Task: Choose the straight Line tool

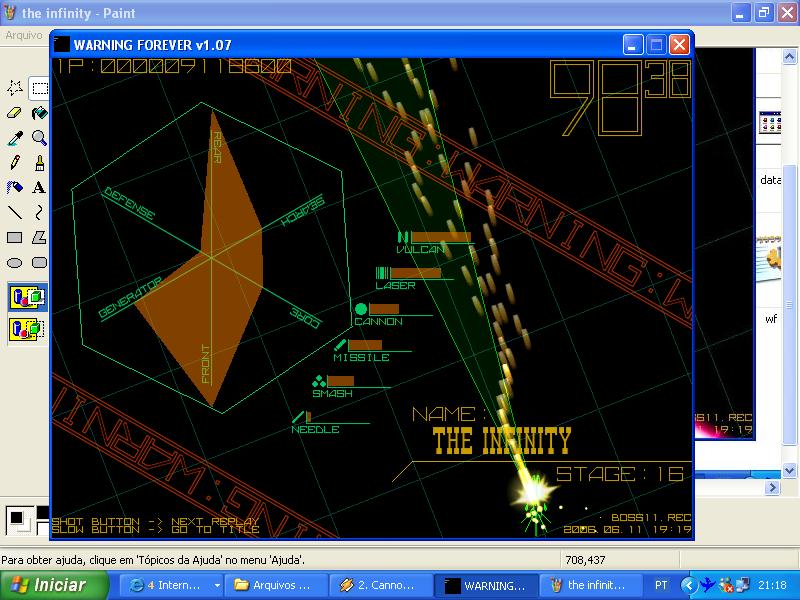Action: pyautogui.click(x=15, y=212)
